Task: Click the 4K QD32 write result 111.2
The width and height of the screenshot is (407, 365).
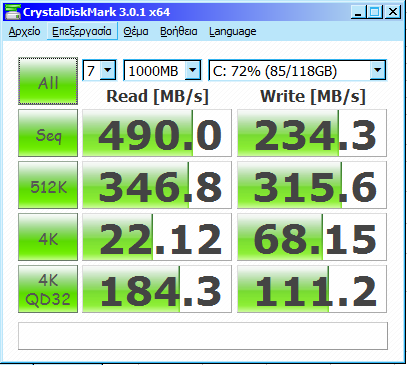Action: click(312, 289)
